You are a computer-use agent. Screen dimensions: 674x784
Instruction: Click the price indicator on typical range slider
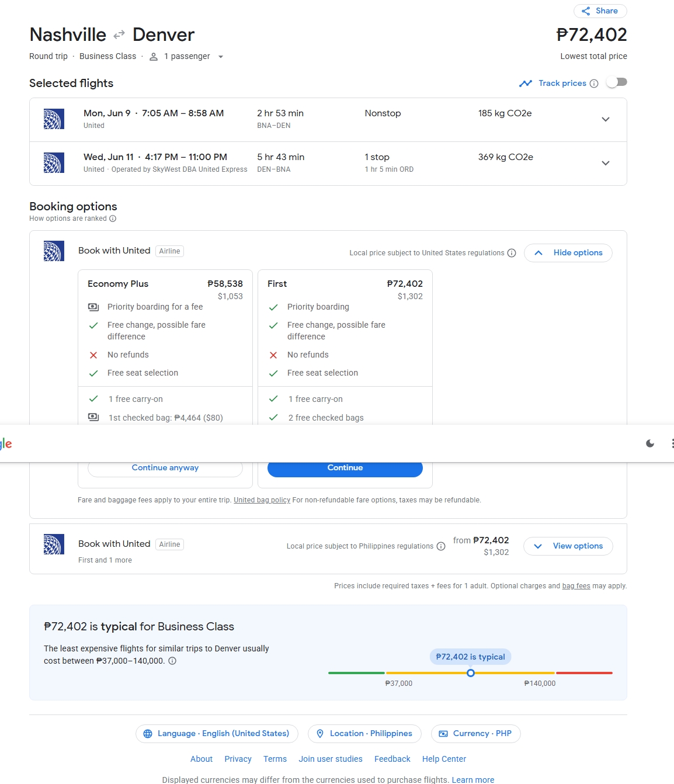471,673
